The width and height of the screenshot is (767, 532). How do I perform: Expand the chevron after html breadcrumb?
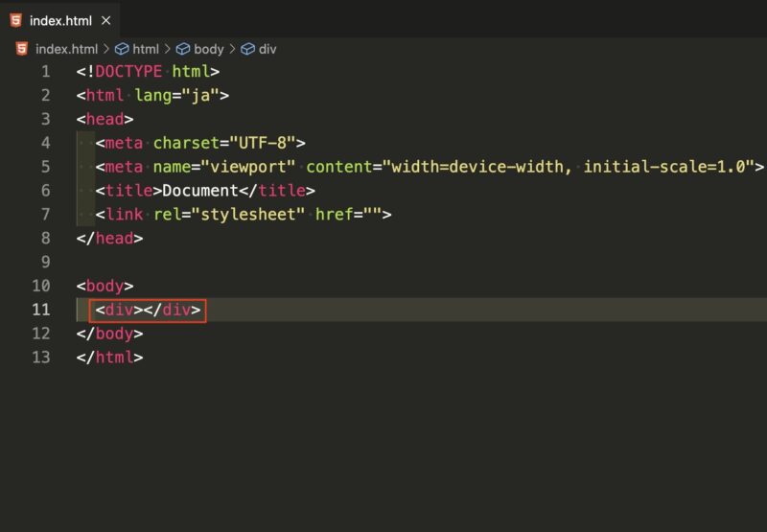167,49
